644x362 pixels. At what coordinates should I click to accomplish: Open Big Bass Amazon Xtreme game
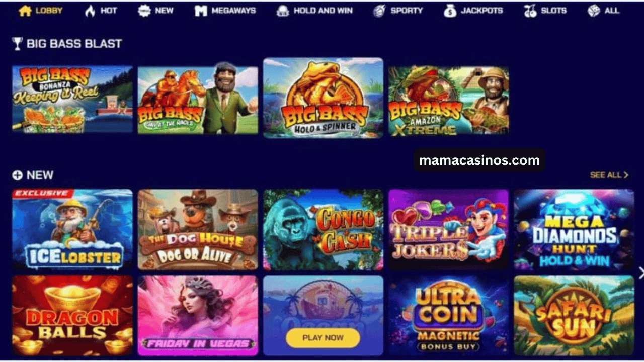448,101
